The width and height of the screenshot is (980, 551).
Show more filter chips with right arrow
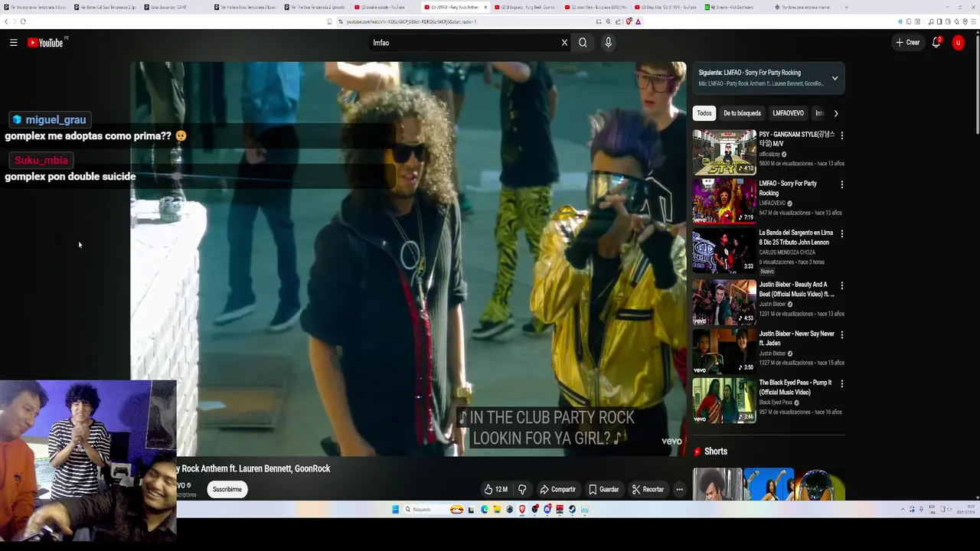pos(835,113)
